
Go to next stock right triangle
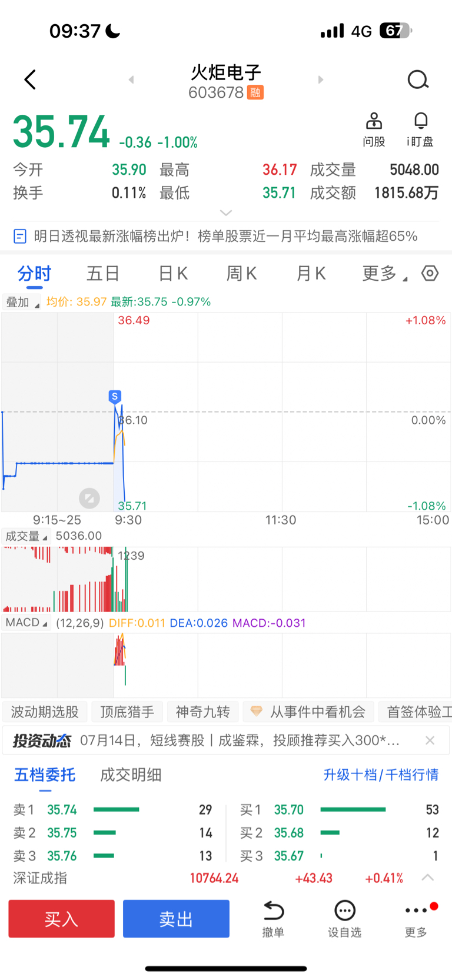point(321,79)
